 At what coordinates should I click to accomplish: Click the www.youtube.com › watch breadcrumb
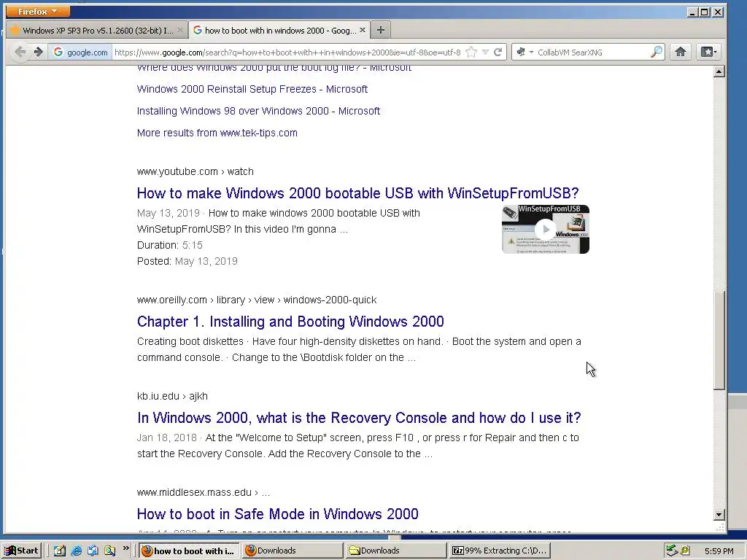click(195, 171)
